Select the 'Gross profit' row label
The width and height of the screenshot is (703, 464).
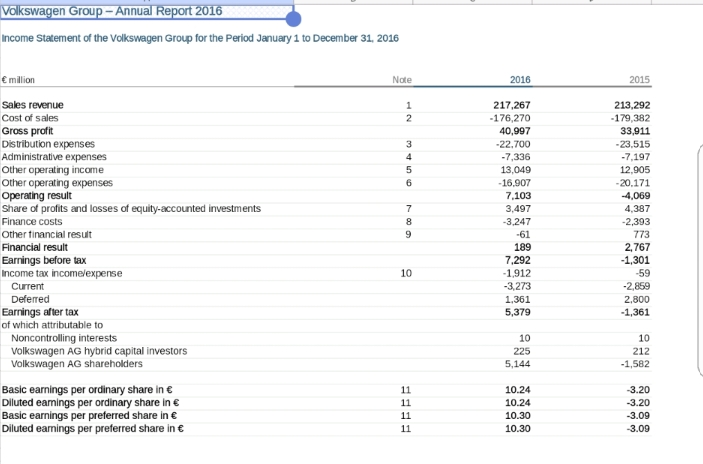(x=27, y=131)
